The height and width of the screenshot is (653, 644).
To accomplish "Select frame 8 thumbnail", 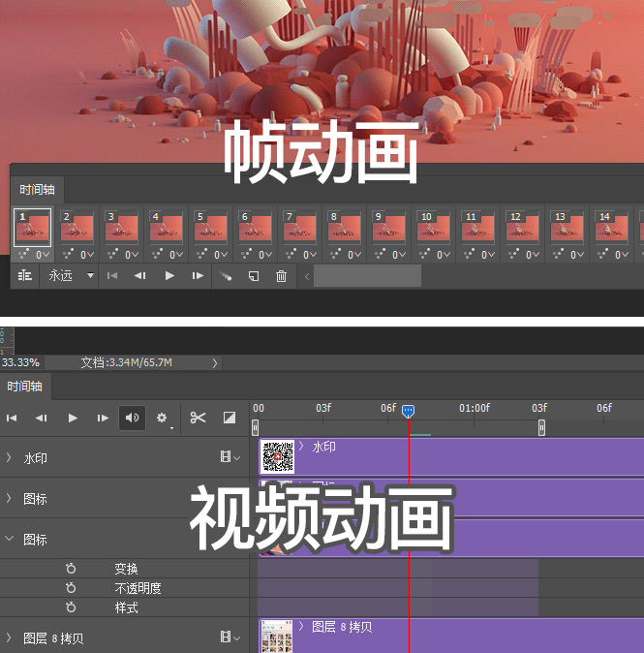I will coord(344,228).
